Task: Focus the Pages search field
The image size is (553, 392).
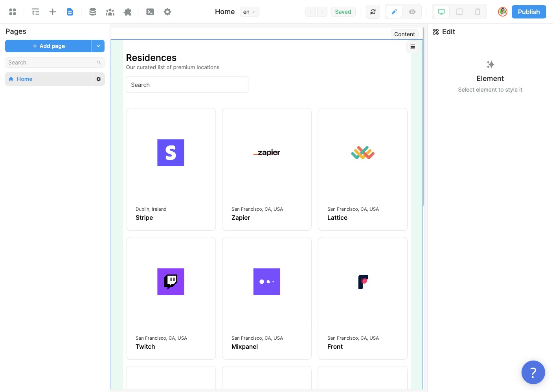Action: [x=55, y=63]
